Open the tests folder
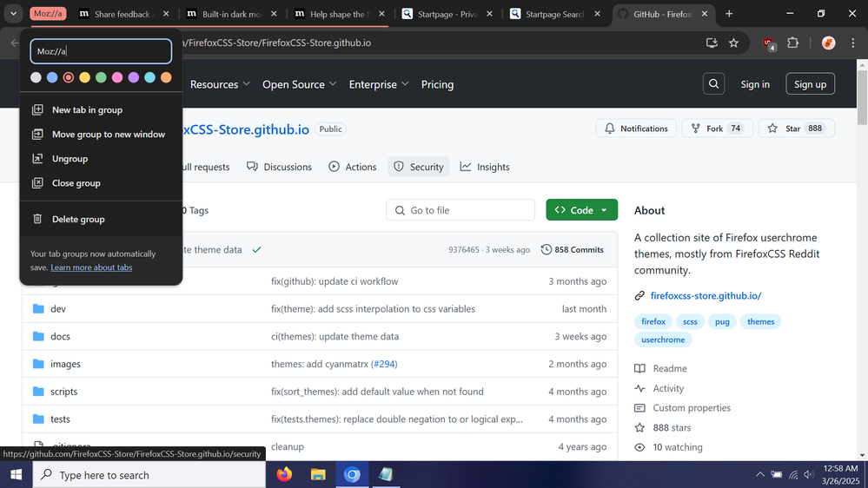The image size is (868, 488). click(60, 419)
